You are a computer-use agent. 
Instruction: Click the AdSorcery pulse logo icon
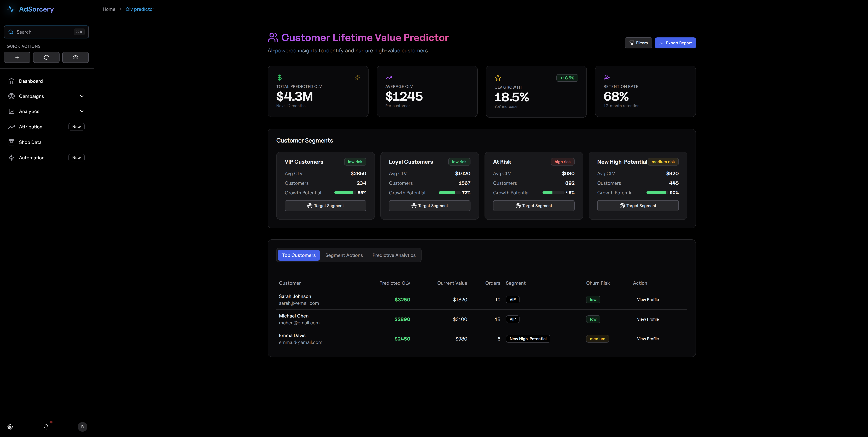pos(11,9)
